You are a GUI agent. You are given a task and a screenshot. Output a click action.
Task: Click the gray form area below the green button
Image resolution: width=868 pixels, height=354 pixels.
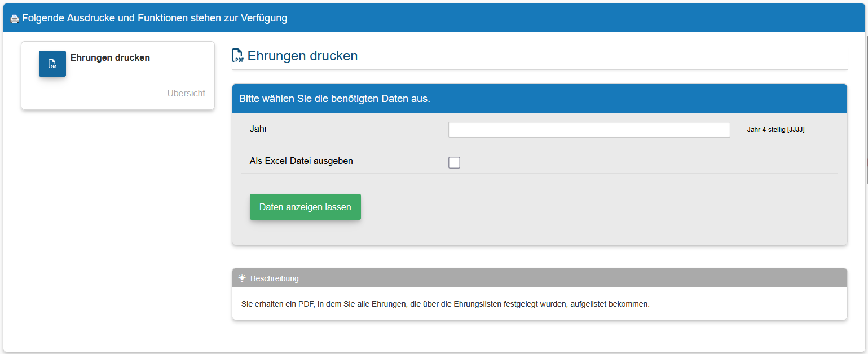[x=539, y=232]
